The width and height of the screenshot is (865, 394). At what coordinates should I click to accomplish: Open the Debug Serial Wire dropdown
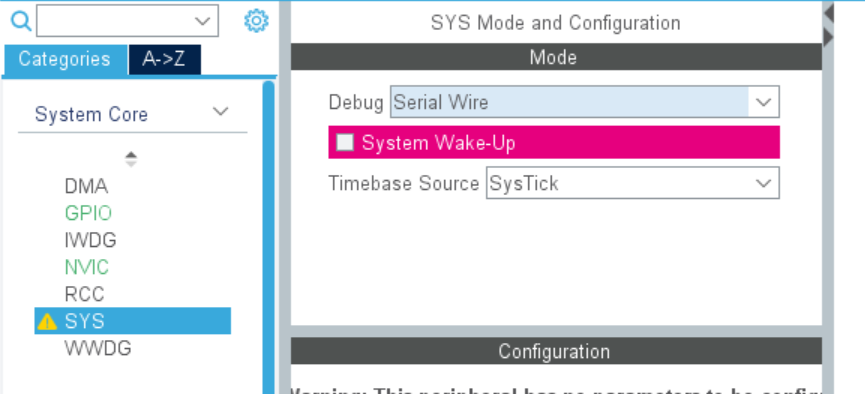[585, 102]
